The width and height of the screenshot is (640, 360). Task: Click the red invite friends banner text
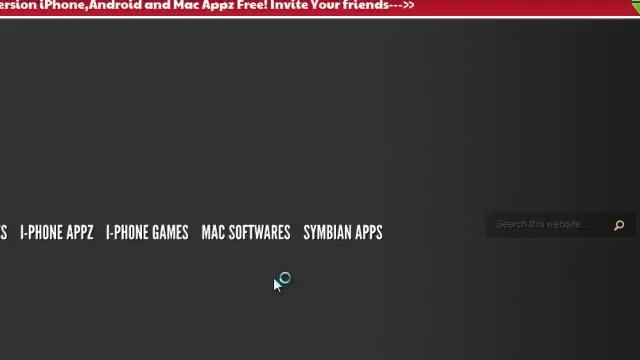207,5
